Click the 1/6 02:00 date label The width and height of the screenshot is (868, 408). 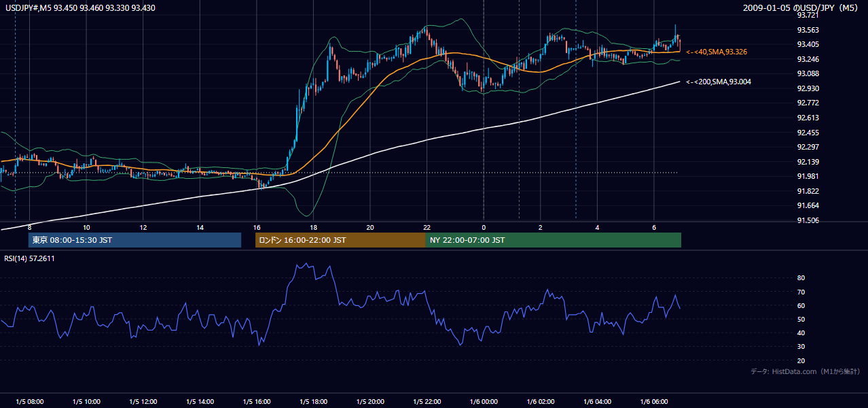point(540,402)
